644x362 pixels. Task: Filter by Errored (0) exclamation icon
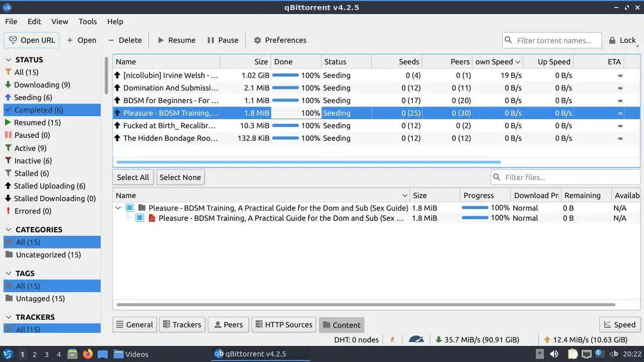8,211
